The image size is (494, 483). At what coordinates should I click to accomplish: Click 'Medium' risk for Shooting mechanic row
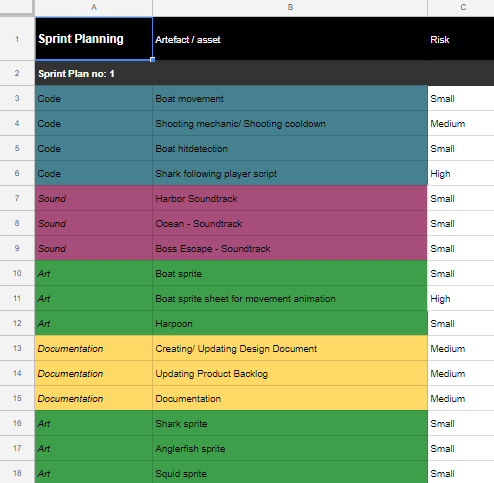(x=461, y=123)
